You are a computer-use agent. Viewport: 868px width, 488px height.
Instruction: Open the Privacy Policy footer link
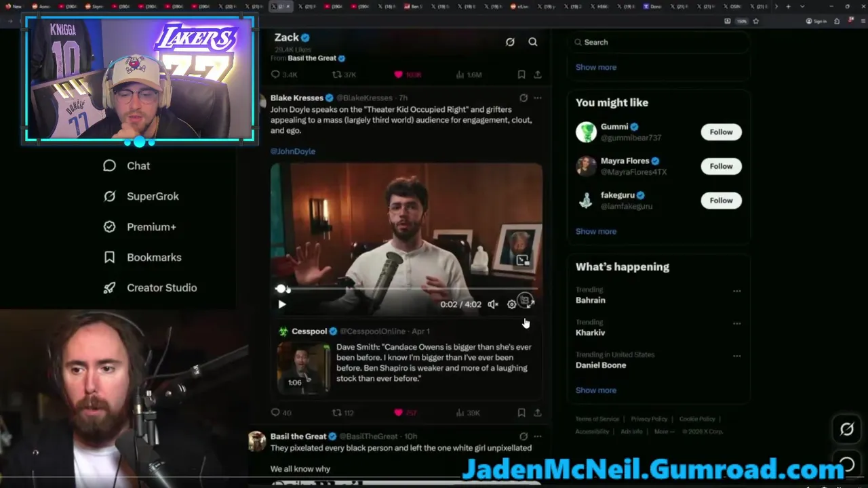pyautogui.click(x=649, y=419)
